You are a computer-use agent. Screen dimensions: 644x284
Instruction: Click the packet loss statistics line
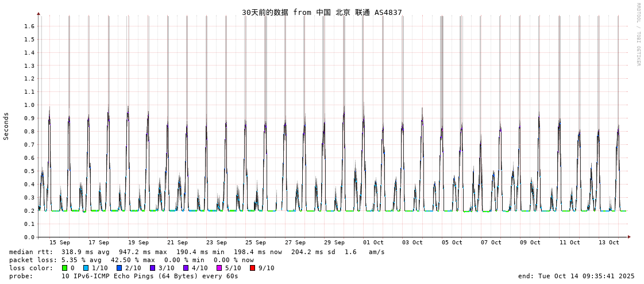tap(131, 260)
